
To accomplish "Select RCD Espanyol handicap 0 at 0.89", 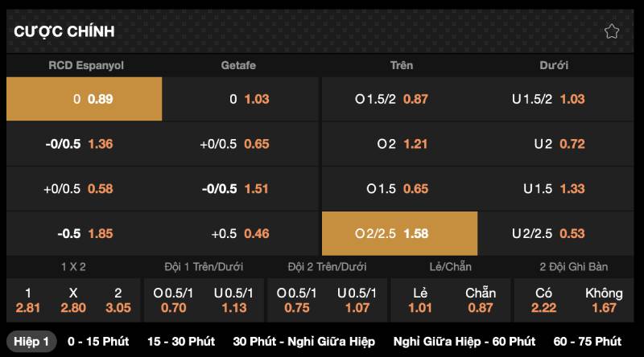I will pyautogui.click(x=85, y=99).
